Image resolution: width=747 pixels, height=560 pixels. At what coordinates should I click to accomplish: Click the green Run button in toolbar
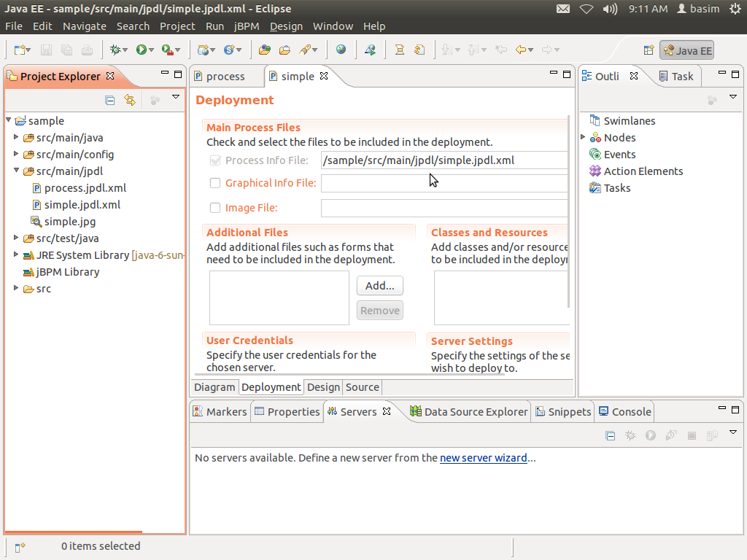coord(141,50)
